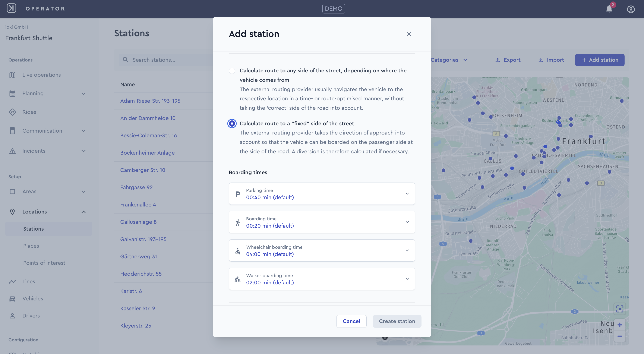
Task: Click the Lines graph icon
Action: click(12, 281)
